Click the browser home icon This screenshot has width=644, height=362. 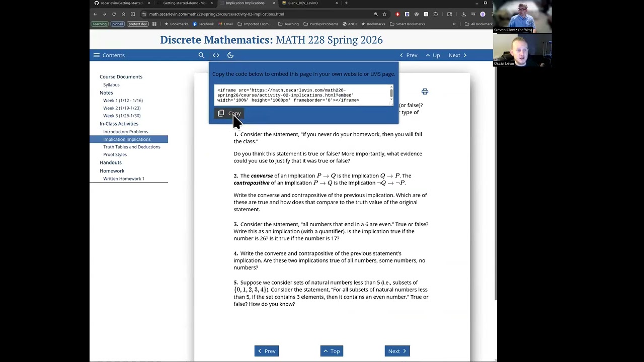pos(123,14)
